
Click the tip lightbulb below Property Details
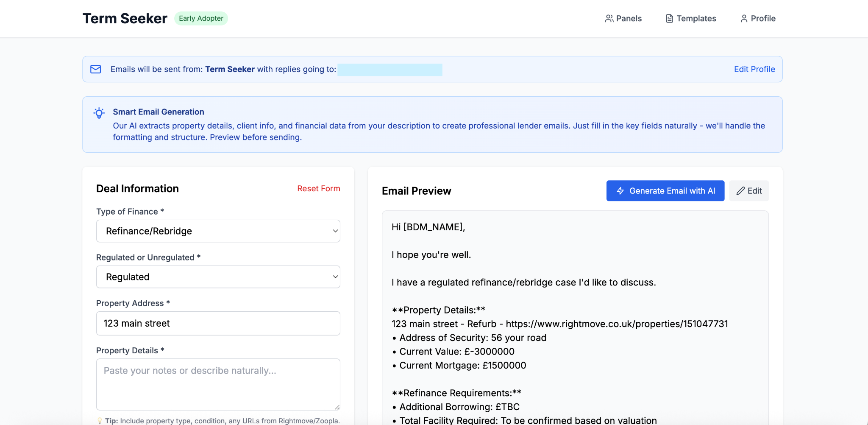tap(100, 420)
